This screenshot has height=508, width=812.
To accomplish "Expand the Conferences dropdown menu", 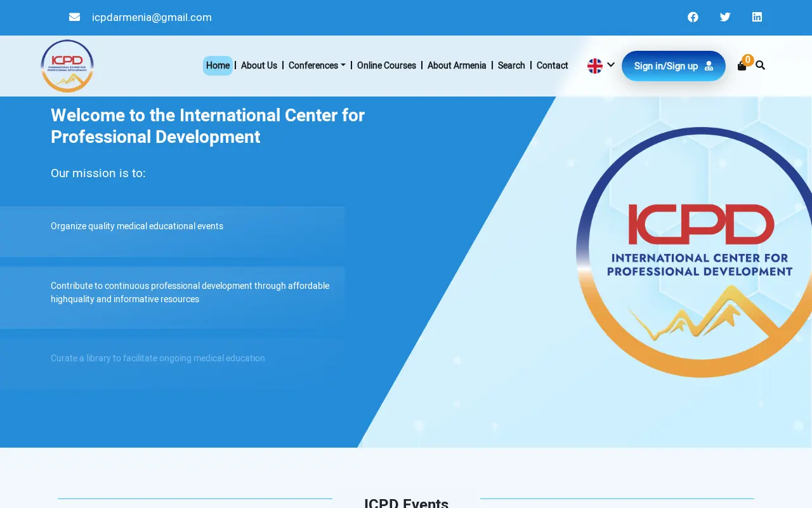I will point(317,65).
